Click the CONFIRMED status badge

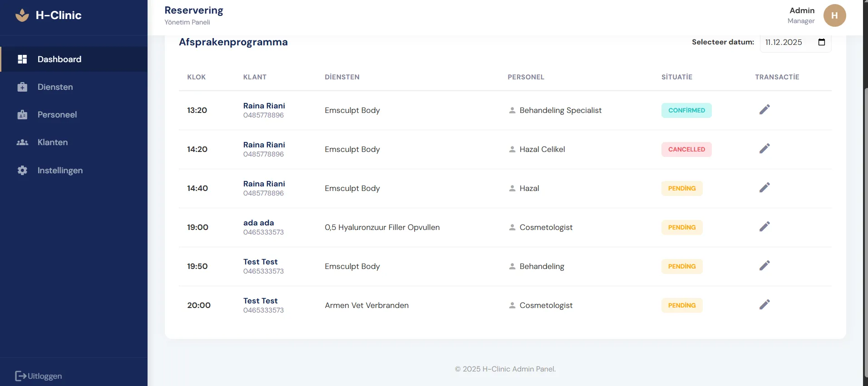tap(686, 110)
